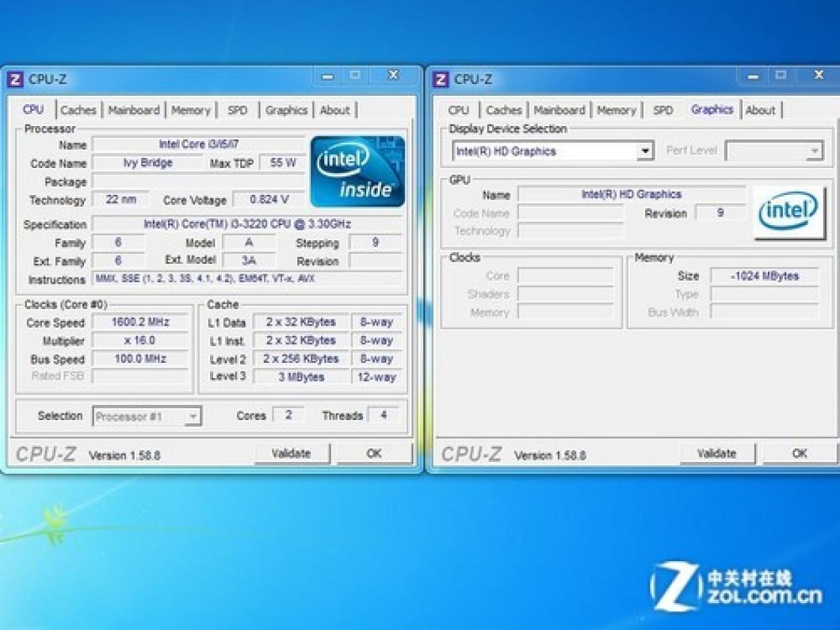Click the Threads value field

pos(383,415)
